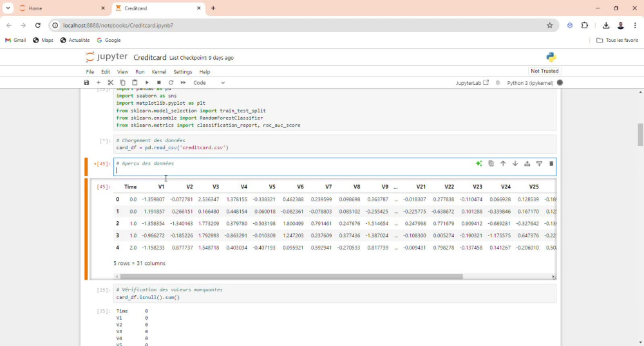Restart kernel and run all cells icon
Image resolution: width=644 pixels, height=346 pixels.
[x=183, y=83]
